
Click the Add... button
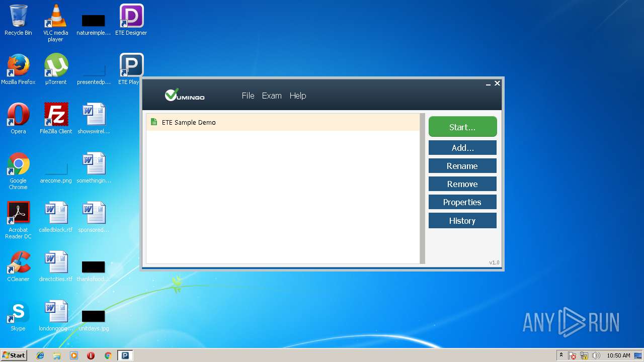click(x=462, y=148)
